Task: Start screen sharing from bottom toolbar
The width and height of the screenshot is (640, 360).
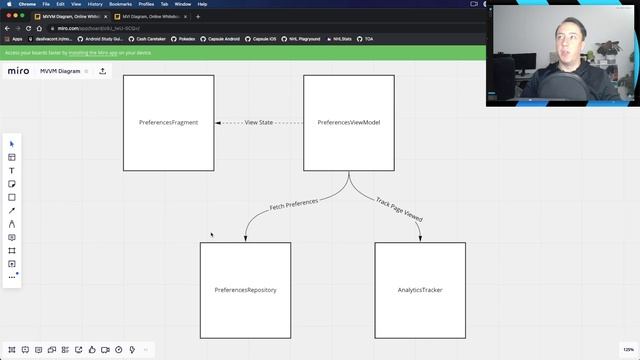Action: (x=79, y=350)
